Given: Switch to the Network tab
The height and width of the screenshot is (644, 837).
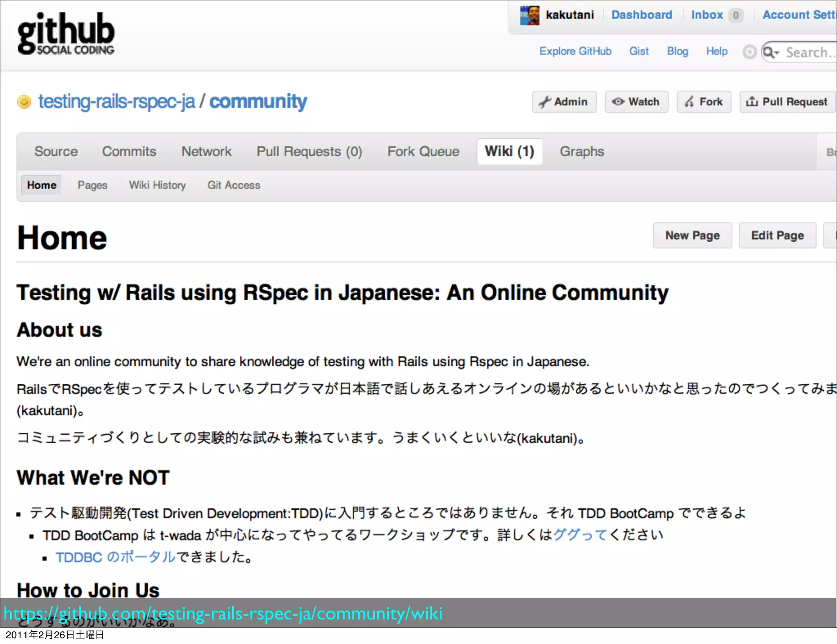Looking at the screenshot, I should coord(206,152).
